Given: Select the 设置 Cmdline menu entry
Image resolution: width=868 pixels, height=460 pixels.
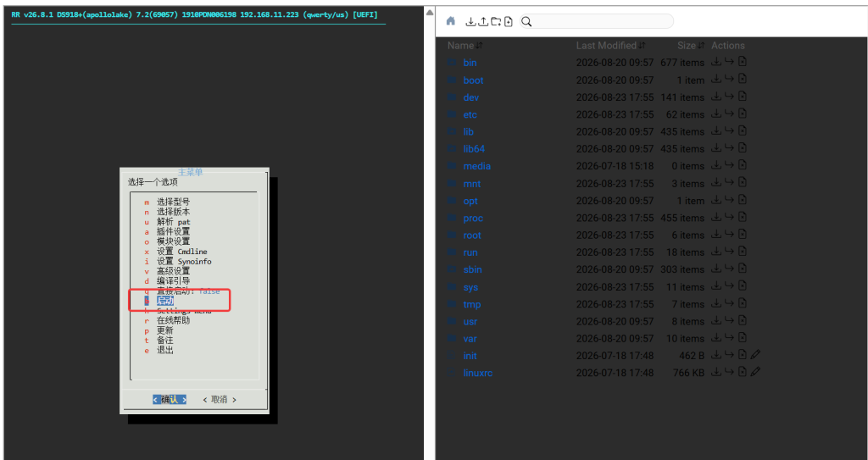Looking at the screenshot, I should (181, 252).
